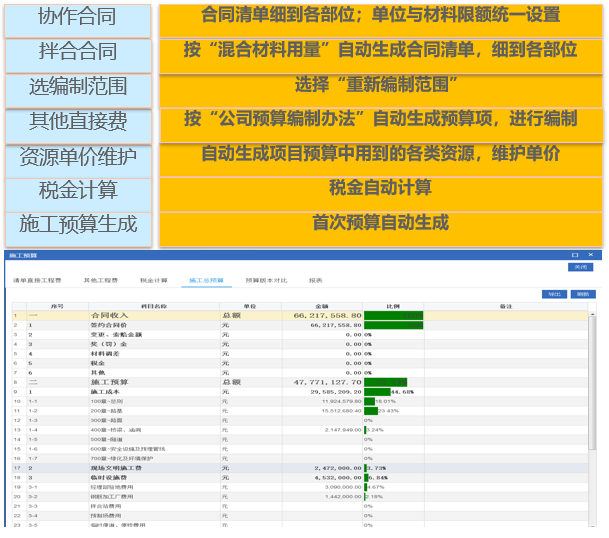Open the 报表 tab
609x538 pixels.
point(316,281)
